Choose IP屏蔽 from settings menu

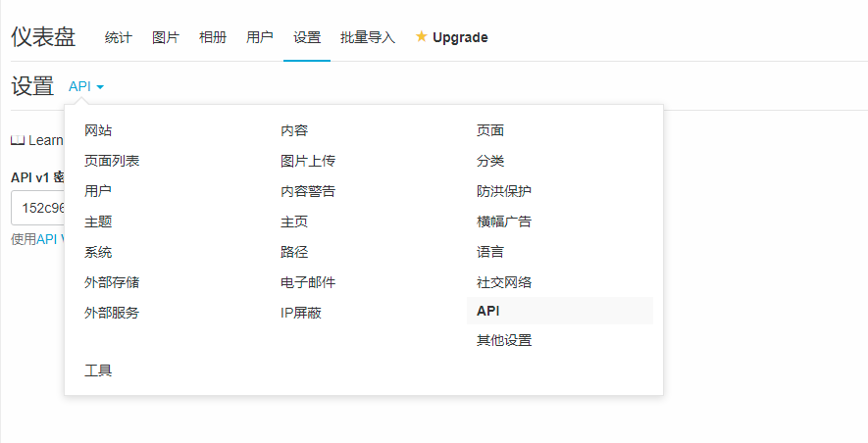click(301, 313)
